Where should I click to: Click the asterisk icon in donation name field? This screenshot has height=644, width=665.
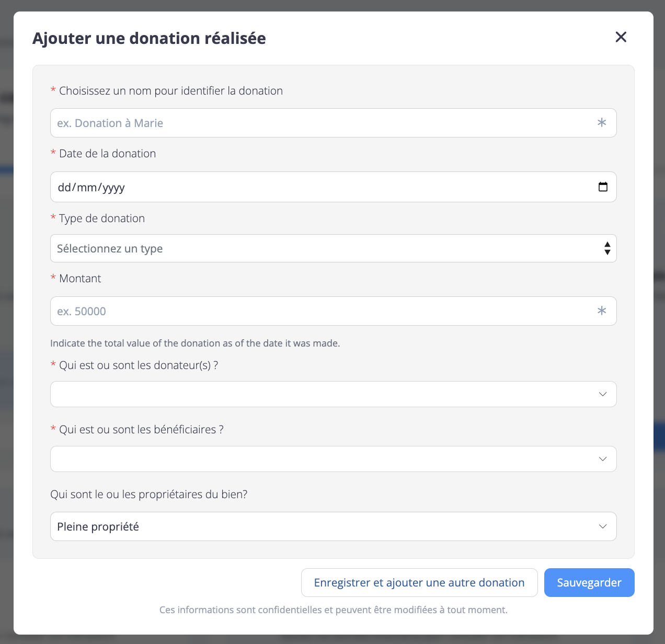point(602,123)
